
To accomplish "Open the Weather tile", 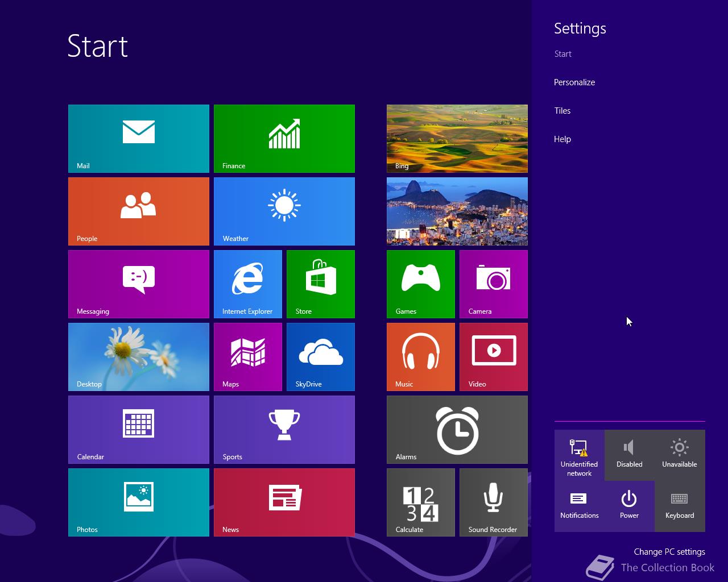I will (x=284, y=211).
